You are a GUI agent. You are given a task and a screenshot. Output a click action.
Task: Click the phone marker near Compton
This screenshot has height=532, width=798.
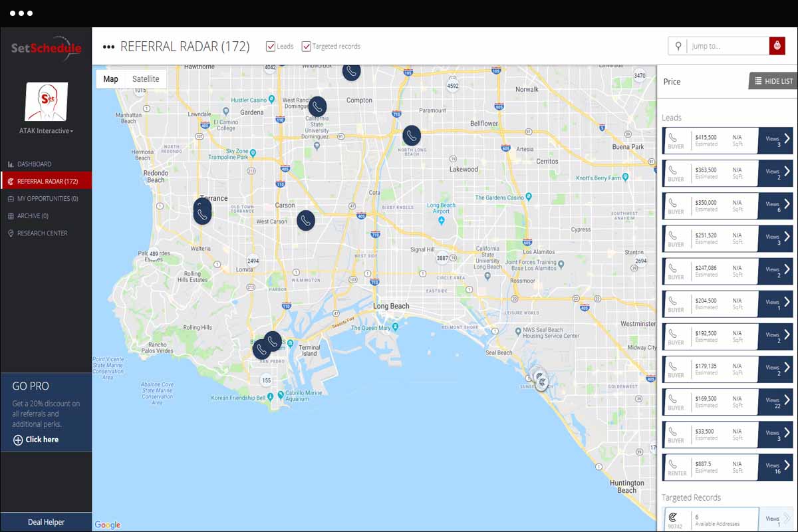[x=351, y=71]
